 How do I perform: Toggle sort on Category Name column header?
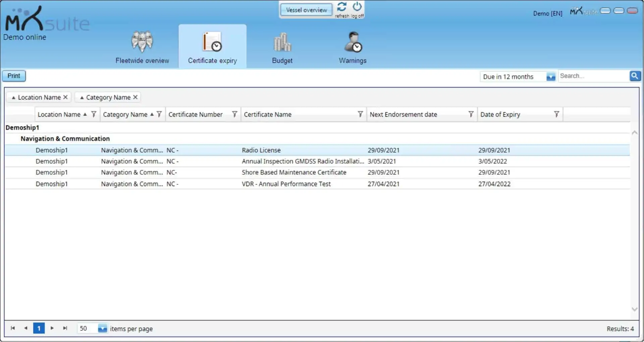coord(125,115)
